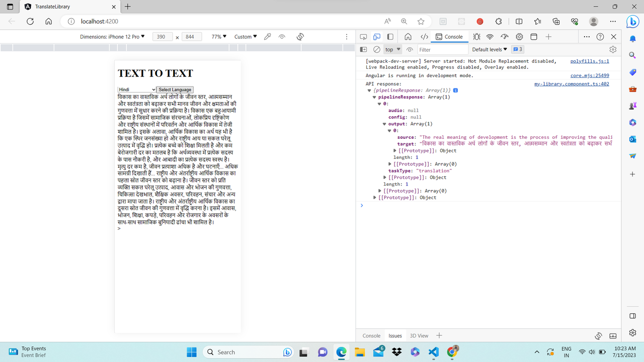644x362 pixels.
Task: Open Bing Copilot sidebar button
Action: point(632,21)
